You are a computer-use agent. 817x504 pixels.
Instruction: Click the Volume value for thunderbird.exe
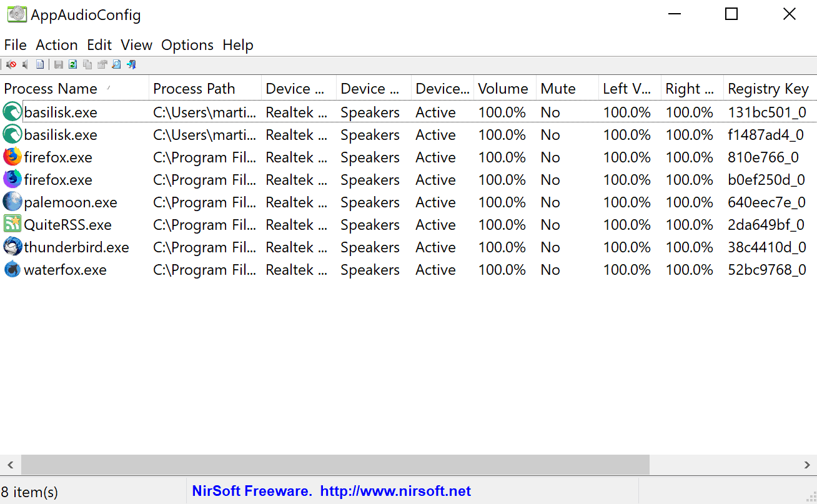click(x=502, y=247)
